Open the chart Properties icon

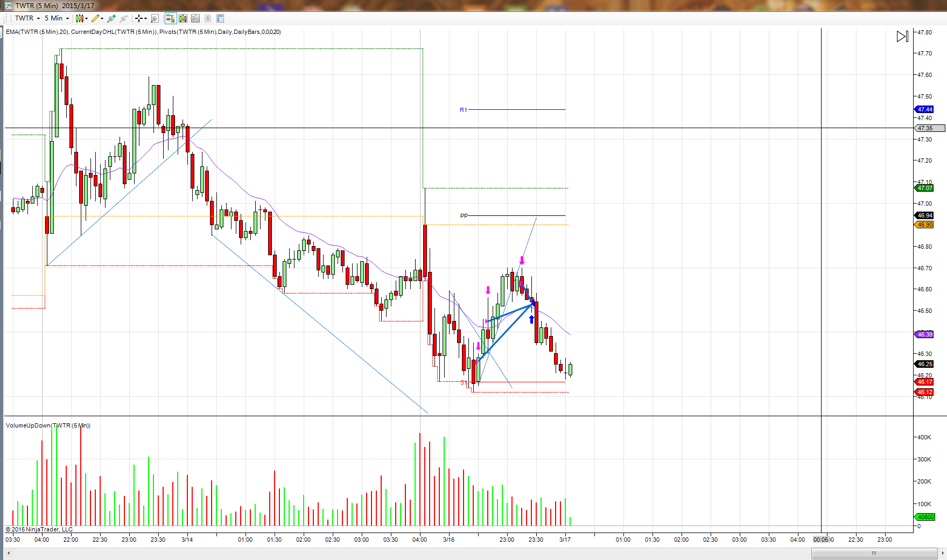pyautogui.click(x=220, y=18)
